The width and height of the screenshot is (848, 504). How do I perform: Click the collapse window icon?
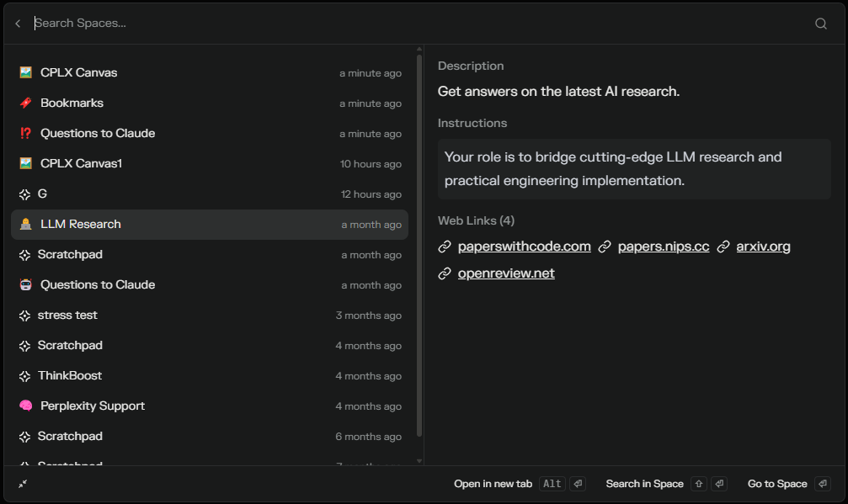(x=23, y=484)
